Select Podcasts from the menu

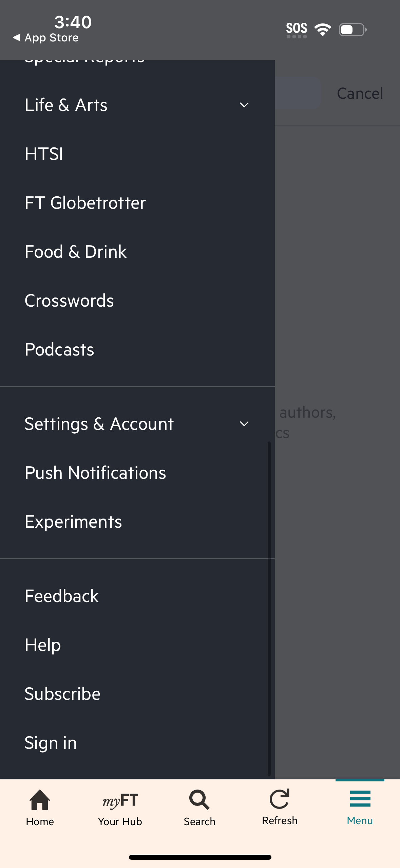click(x=59, y=349)
